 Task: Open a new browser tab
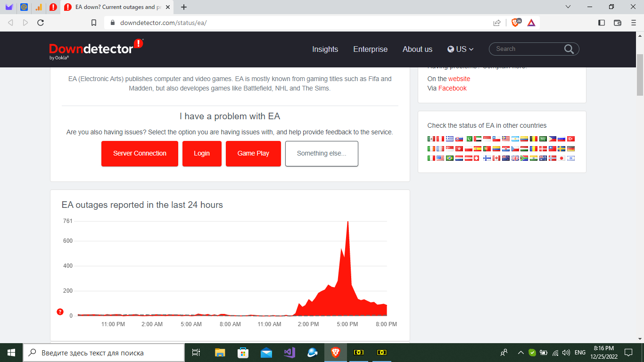coord(184,7)
